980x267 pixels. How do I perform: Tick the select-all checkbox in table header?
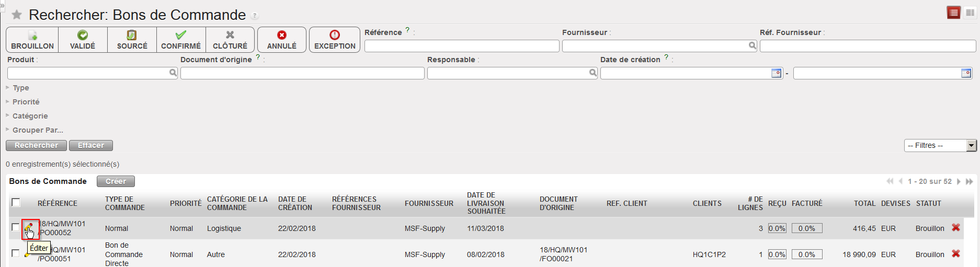click(x=16, y=203)
